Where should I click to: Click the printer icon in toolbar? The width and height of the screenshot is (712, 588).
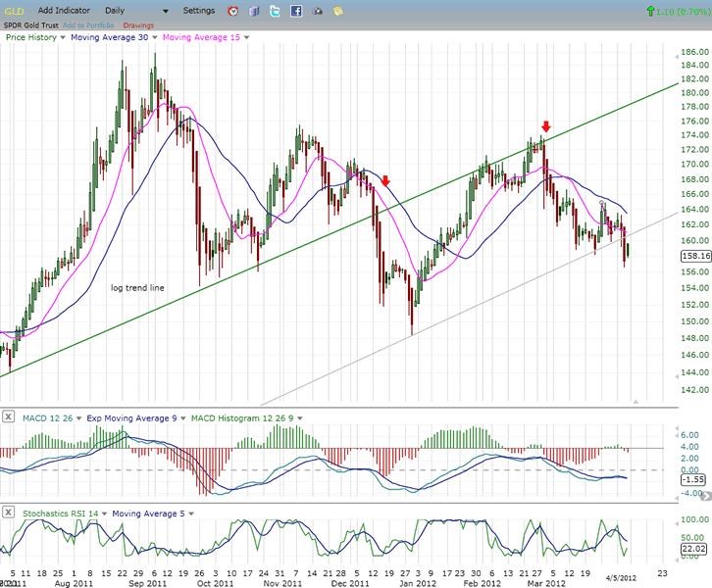coord(317,11)
